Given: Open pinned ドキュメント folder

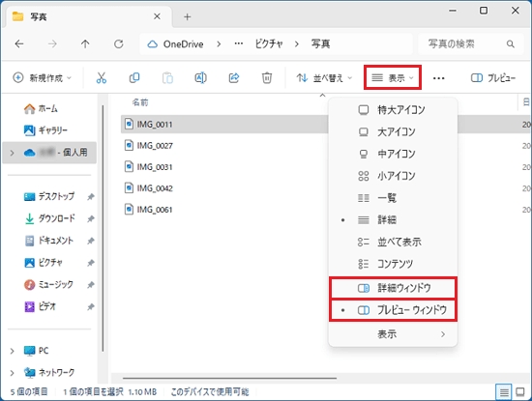Looking at the screenshot, I should point(49,241).
